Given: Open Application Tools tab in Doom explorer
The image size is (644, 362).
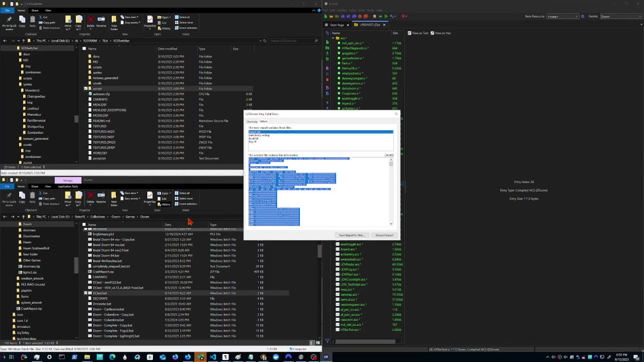Looking at the screenshot, I should click(x=68, y=187).
